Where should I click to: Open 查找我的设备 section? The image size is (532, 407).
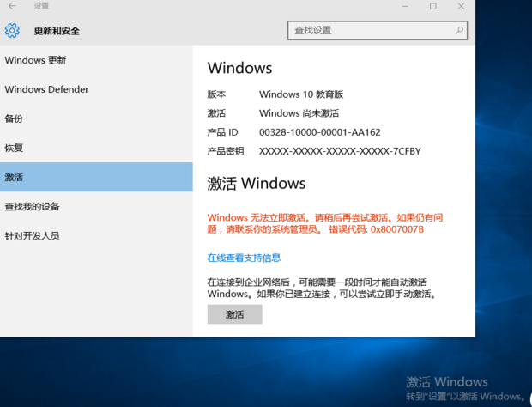[x=96, y=206]
